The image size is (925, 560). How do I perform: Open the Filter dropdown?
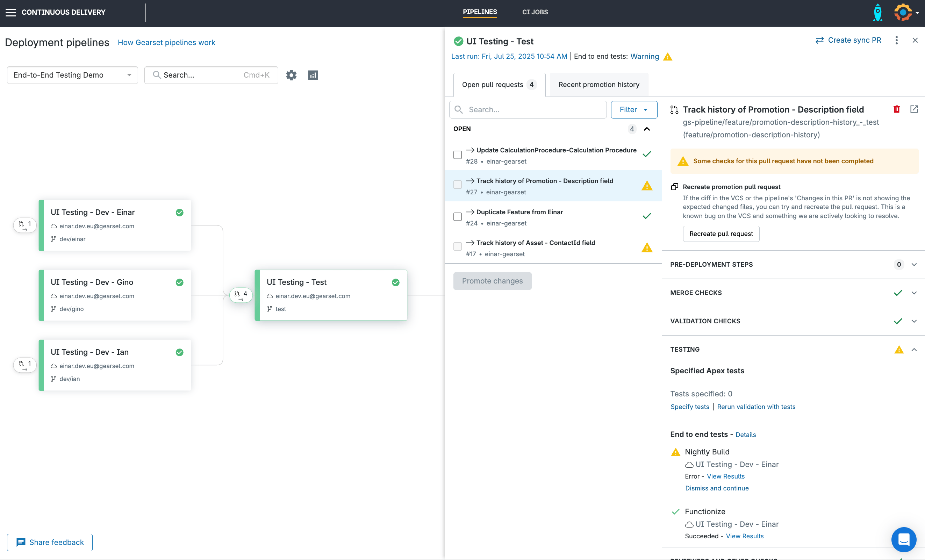[634, 110]
